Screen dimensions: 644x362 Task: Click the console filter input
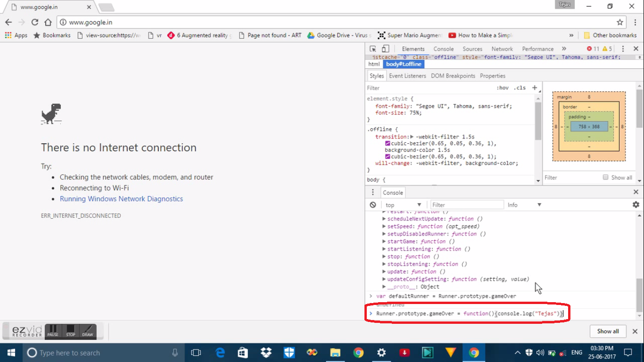pyautogui.click(x=467, y=205)
